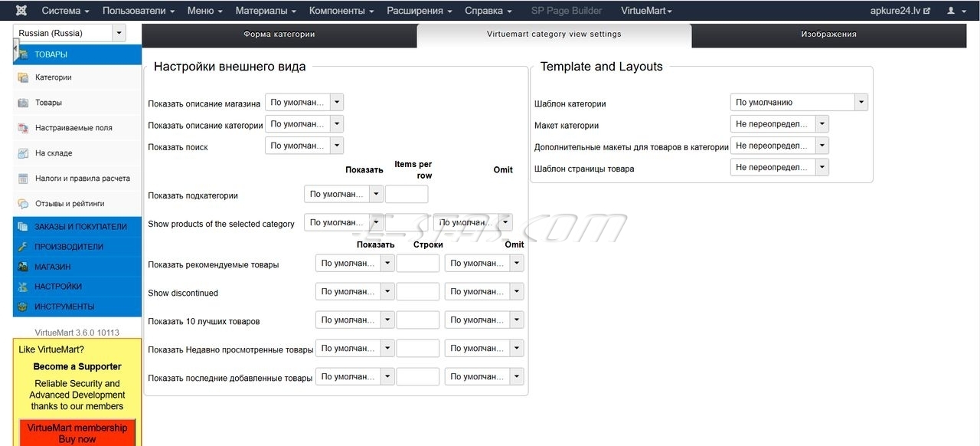Open Система menu
Screen dimensions: 980x446
coord(65,11)
